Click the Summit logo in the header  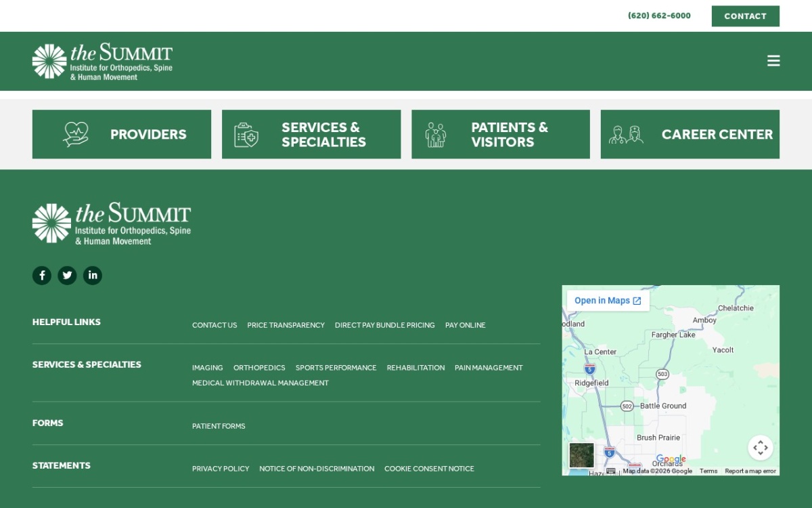click(103, 62)
